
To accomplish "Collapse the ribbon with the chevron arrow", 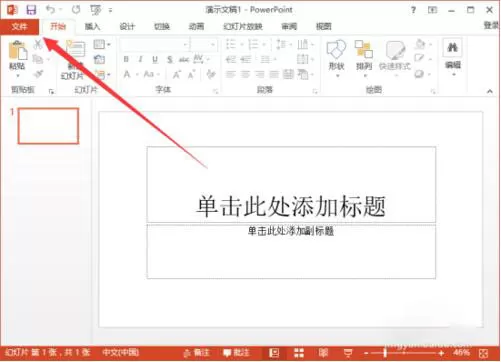I will [490, 91].
